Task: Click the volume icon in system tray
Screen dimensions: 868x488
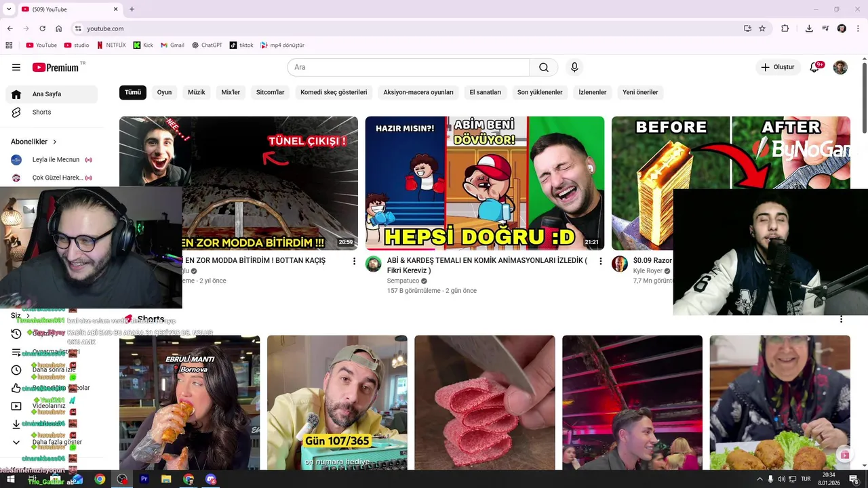Action: pyautogui.click(x=781, y=479)
